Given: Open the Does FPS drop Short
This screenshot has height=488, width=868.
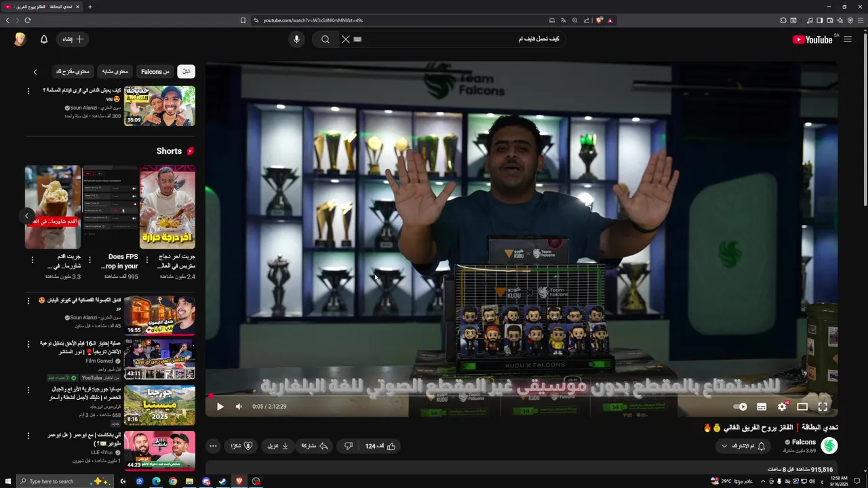Looking at the screenshot, I should tap(111, 207).
